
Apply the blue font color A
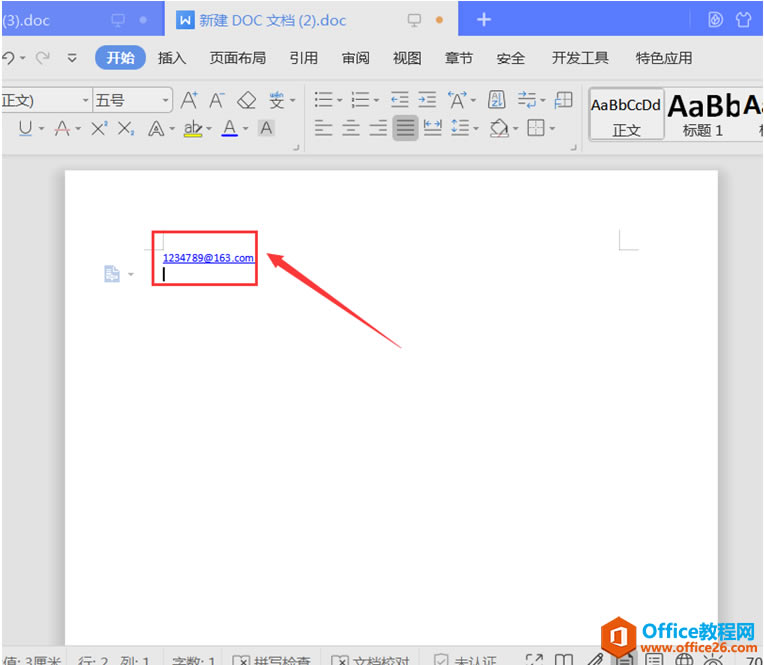pyautogui.click(x=229, y=128)
